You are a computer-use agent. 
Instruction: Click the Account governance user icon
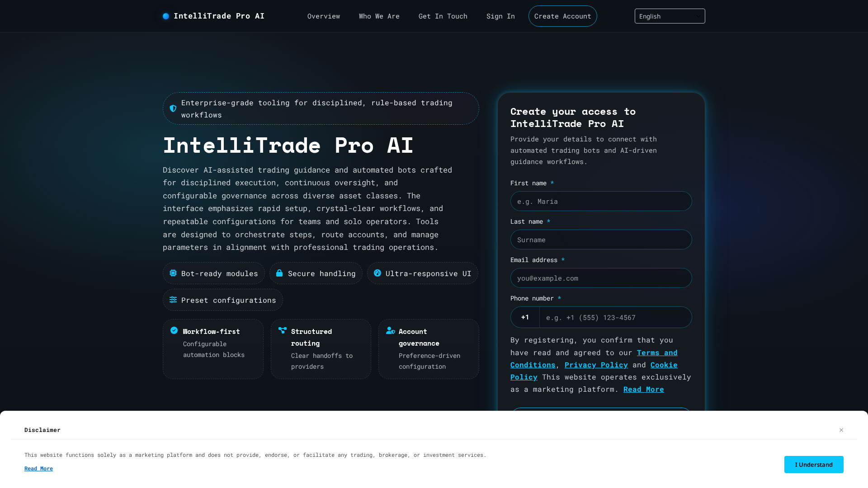click(390, 330)
